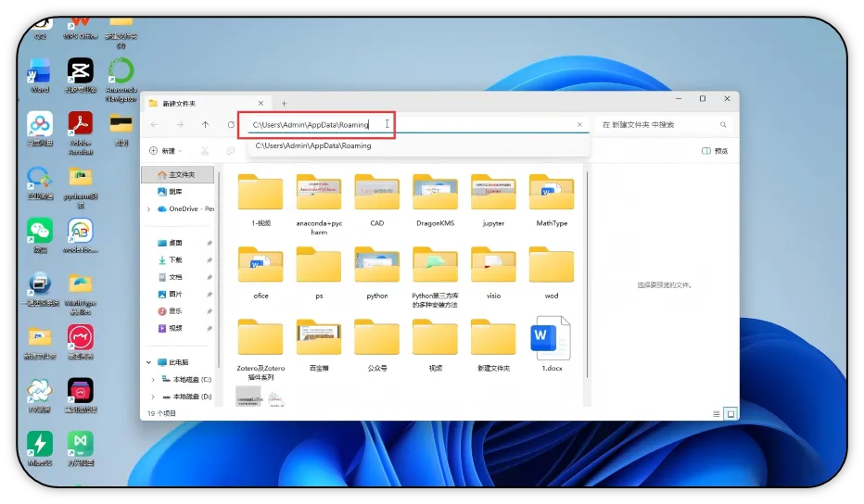Open the pycharm folder on the desktop
Screen dimensions: 864x504
point(81,188)
